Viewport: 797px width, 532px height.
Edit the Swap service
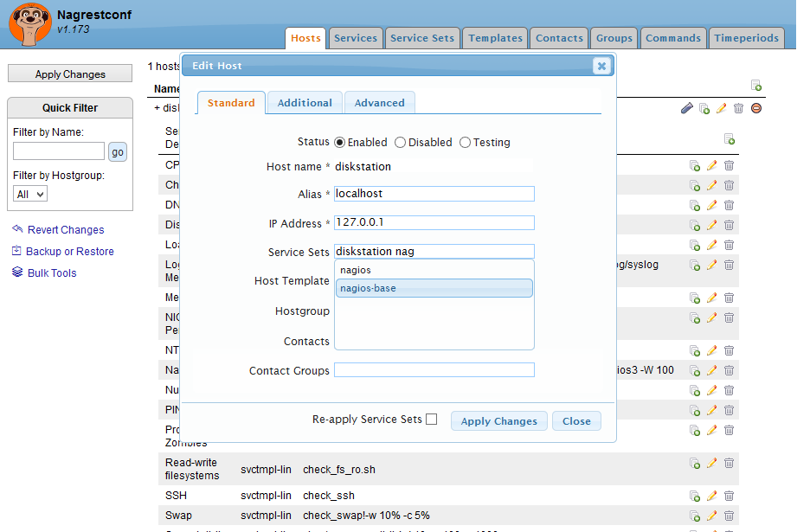click(x=711, y=516)
